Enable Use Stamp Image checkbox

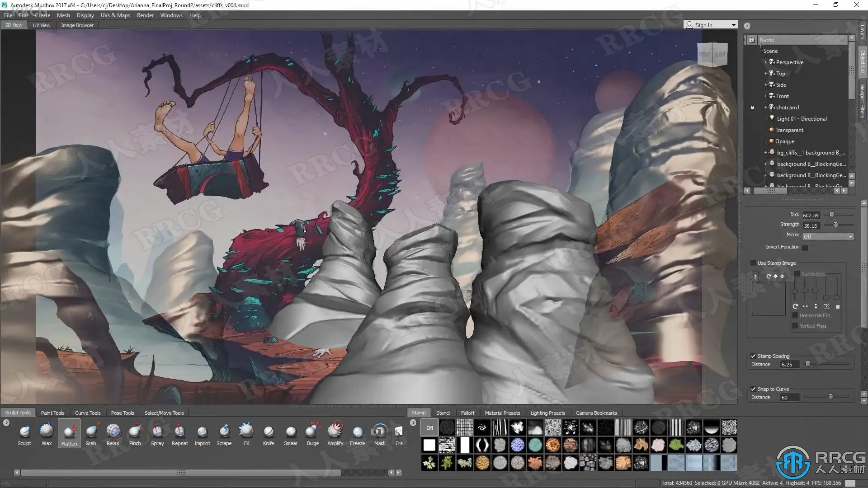(x=753, y=263)
